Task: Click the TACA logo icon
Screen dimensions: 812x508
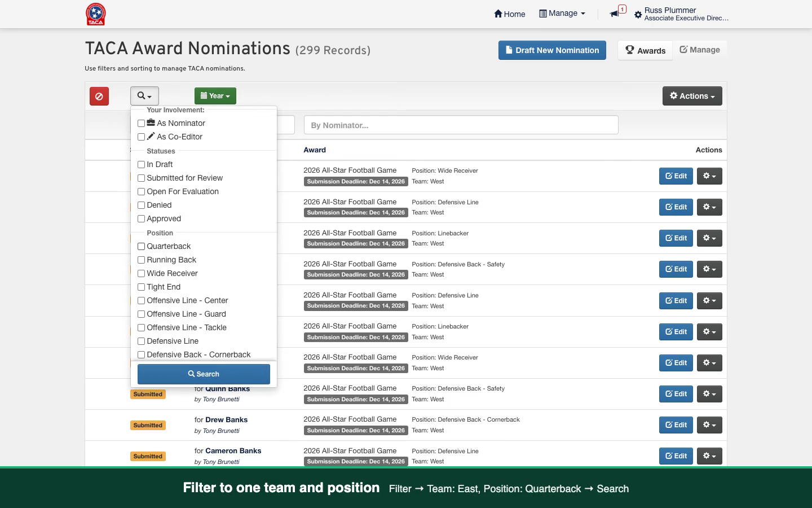Action: [x=96, y=14]
